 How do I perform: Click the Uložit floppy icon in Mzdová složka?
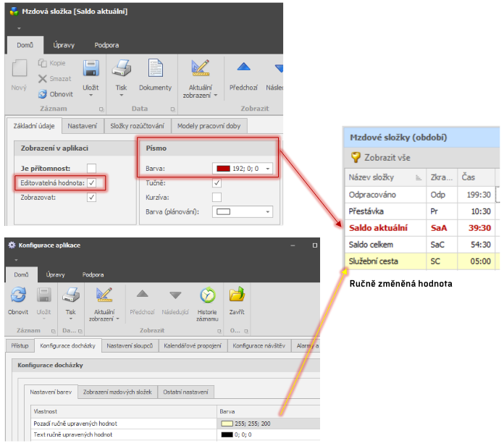pos(91,68)
